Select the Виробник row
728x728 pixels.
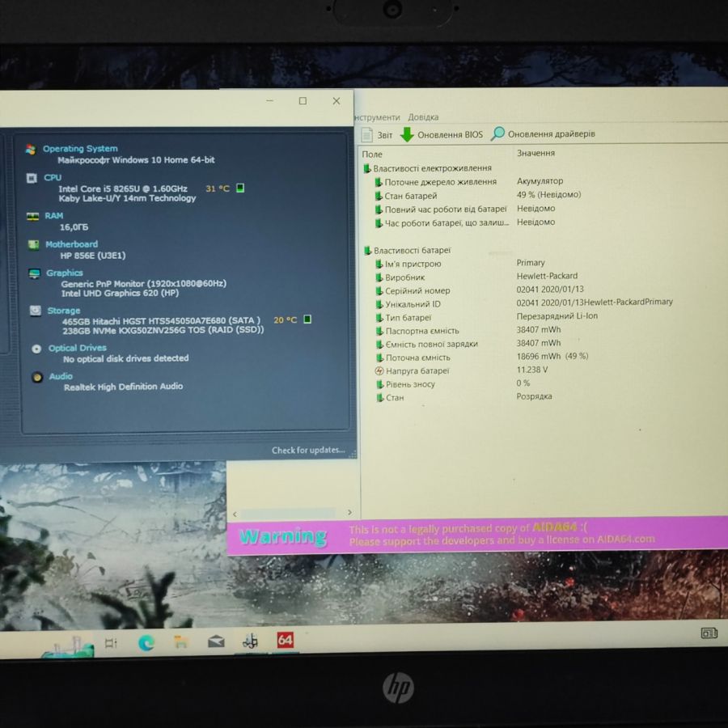(x=478, y=277)
